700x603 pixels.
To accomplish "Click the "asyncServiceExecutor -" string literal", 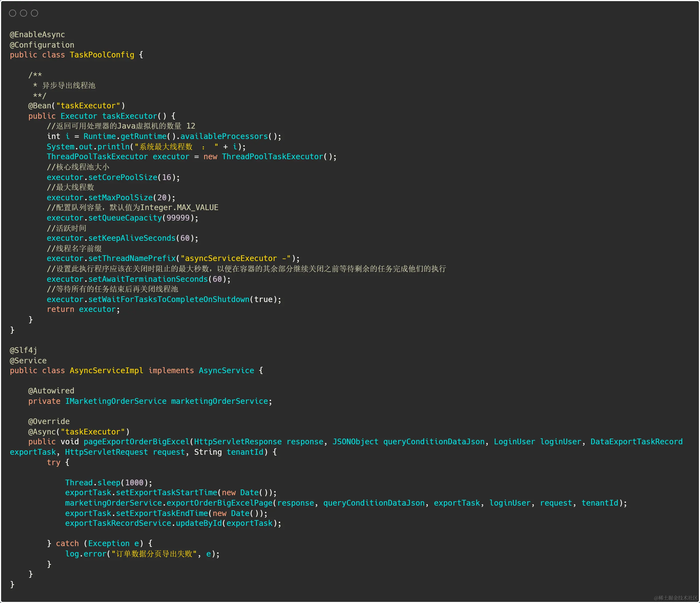I will click(235, 258).
